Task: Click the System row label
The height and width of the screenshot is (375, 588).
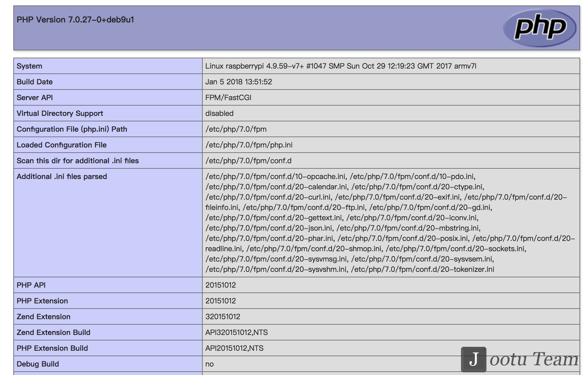Action: coord(29,66)
